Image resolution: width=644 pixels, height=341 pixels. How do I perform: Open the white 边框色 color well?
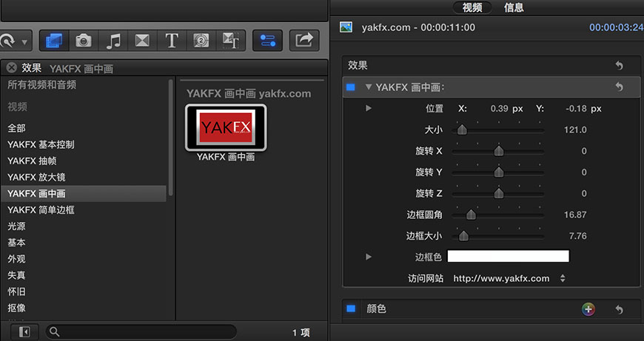point(508,256)
